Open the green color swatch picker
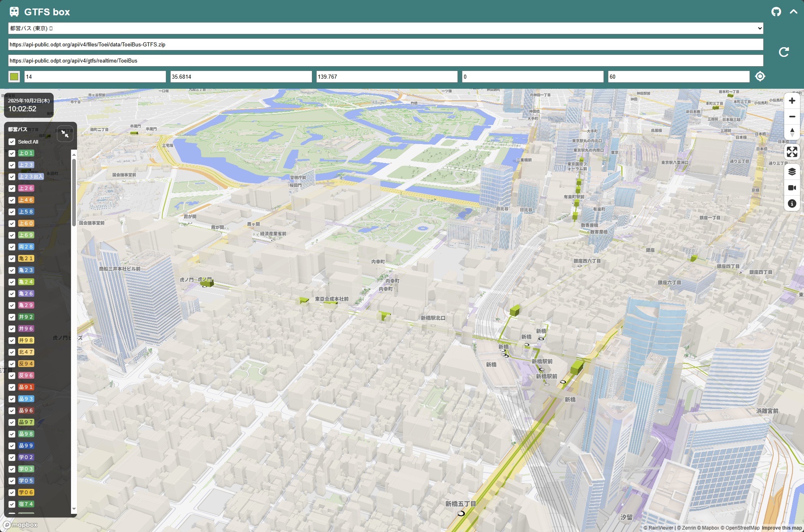Viewport: 804px width, 532px height. tap(14, 77)
